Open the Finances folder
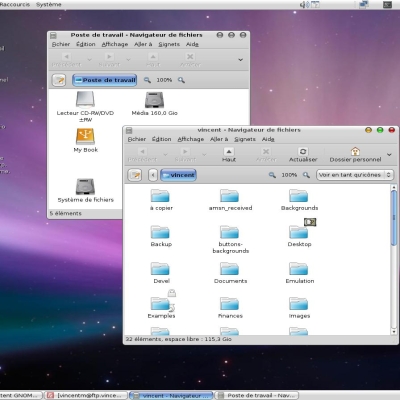This screenshot has width=400, height=400. tap(229, 303)
